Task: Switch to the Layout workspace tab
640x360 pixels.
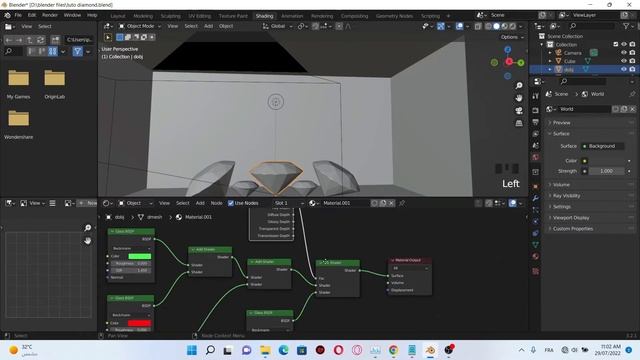Action: (118, 16)
